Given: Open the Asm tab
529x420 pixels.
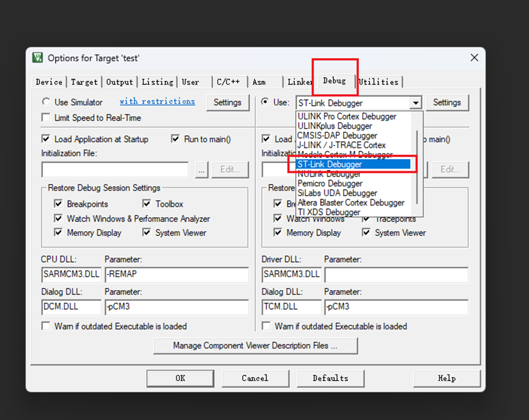Looking at the screenshot, I should click(x=259, y=82).
